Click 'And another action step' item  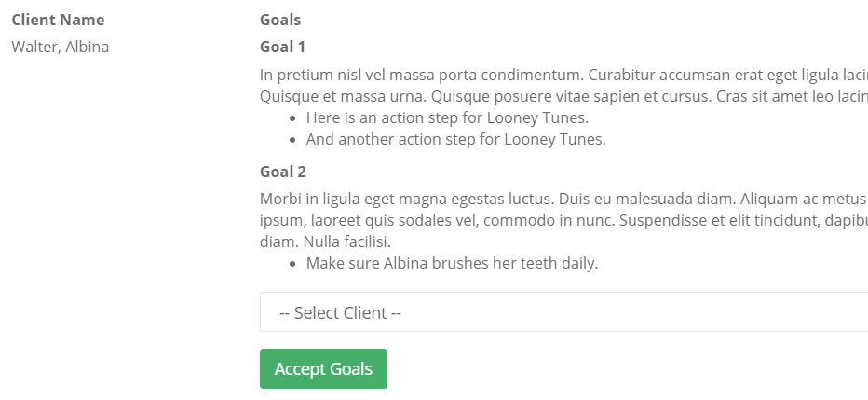(x=455, y=140)
